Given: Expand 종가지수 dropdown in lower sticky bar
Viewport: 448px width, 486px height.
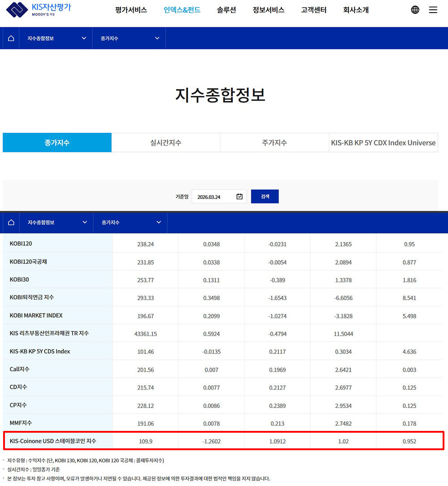Looking at the screenshot, I should (130, 222).
